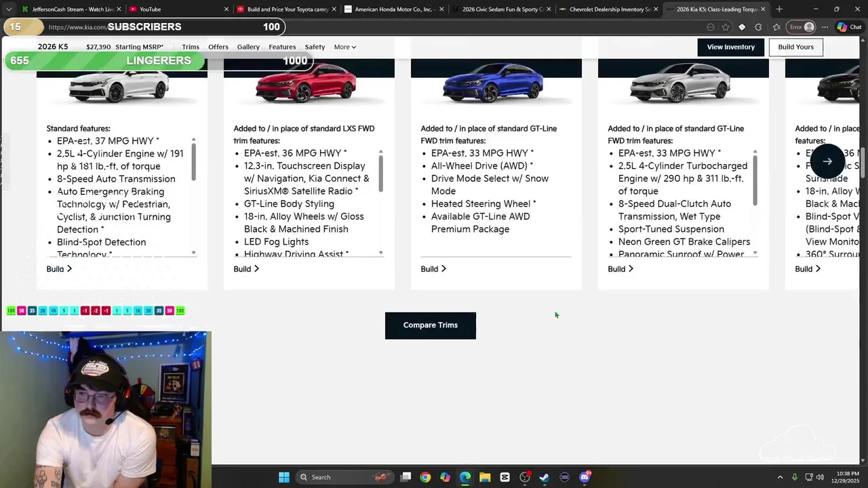Open browser Settings and more menu
This screenshot has height=488, width=868.
825,27
